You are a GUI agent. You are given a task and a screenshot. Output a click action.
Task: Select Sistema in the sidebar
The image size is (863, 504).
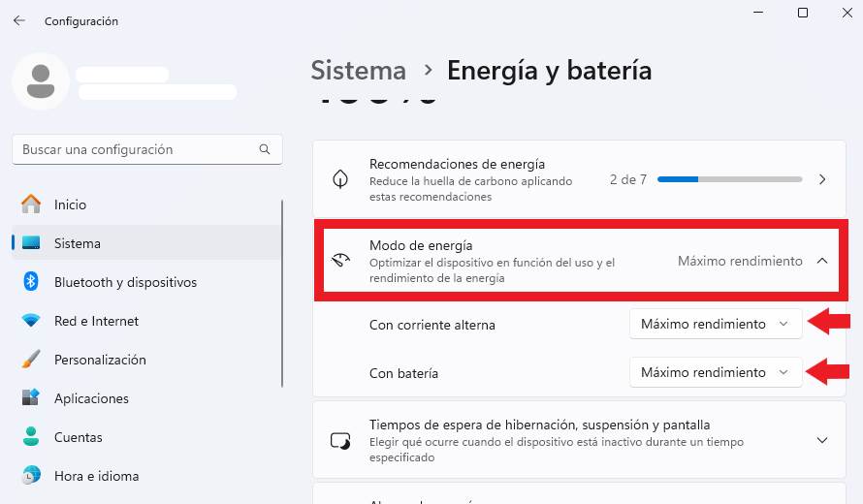pyautogui.click(x=146, y=242)
